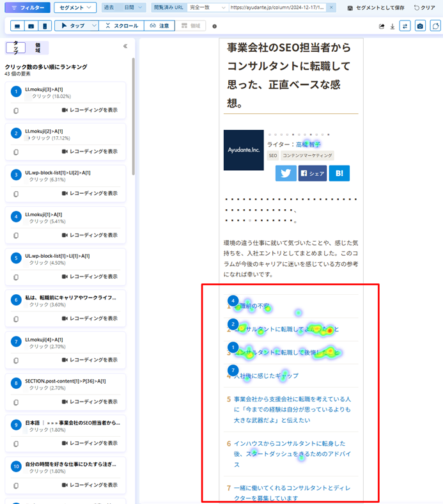
Task: Click the viewed URL input field
Action: pos(277,8)
